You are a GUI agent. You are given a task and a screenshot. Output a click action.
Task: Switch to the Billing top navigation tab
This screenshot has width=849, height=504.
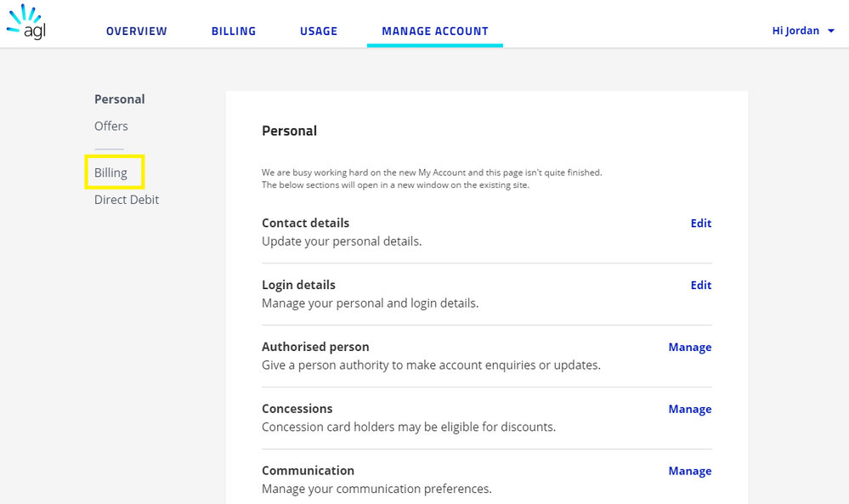(x=234, y=31)
